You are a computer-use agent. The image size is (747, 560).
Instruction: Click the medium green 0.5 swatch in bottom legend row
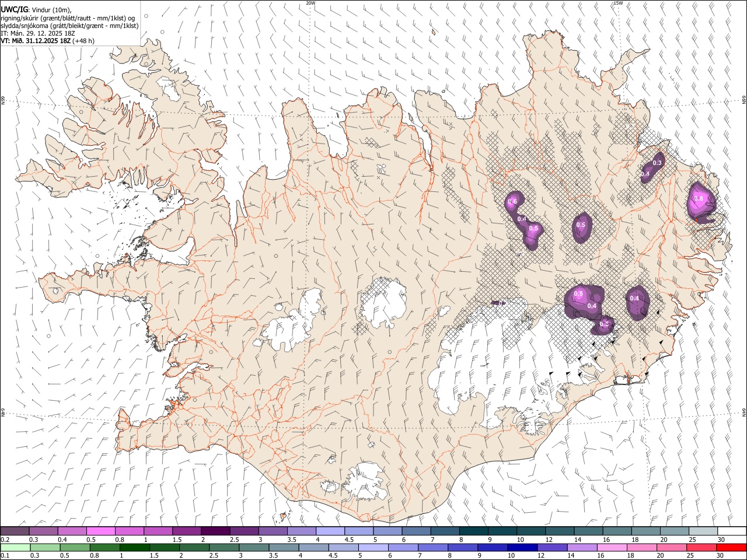[x=75, y=548]
